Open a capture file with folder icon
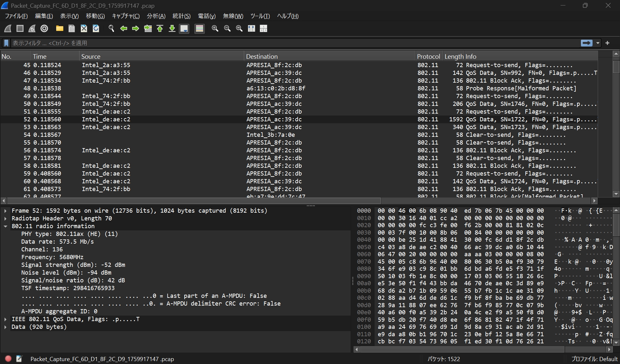This screenshot has width=620, height=364. (59, 28)
